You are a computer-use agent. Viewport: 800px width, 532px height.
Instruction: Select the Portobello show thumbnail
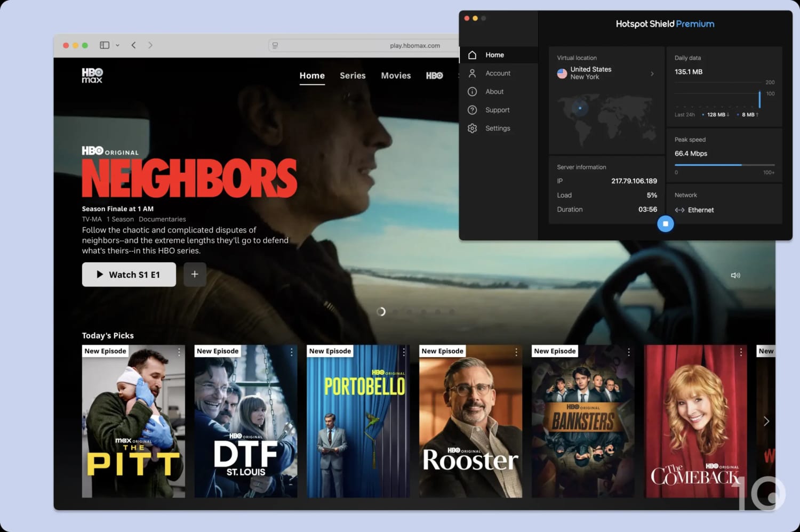click(x=358, y=421)
